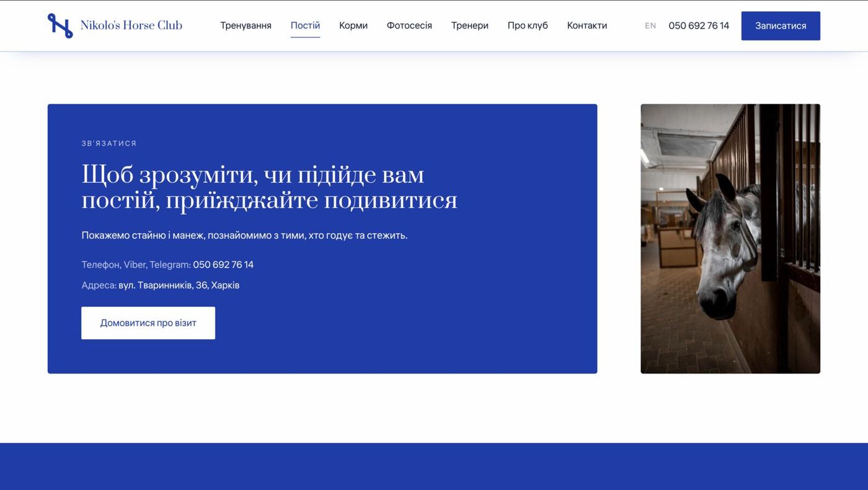Open the Тренування menu item
868x490 pixels.
coord(246,25)
